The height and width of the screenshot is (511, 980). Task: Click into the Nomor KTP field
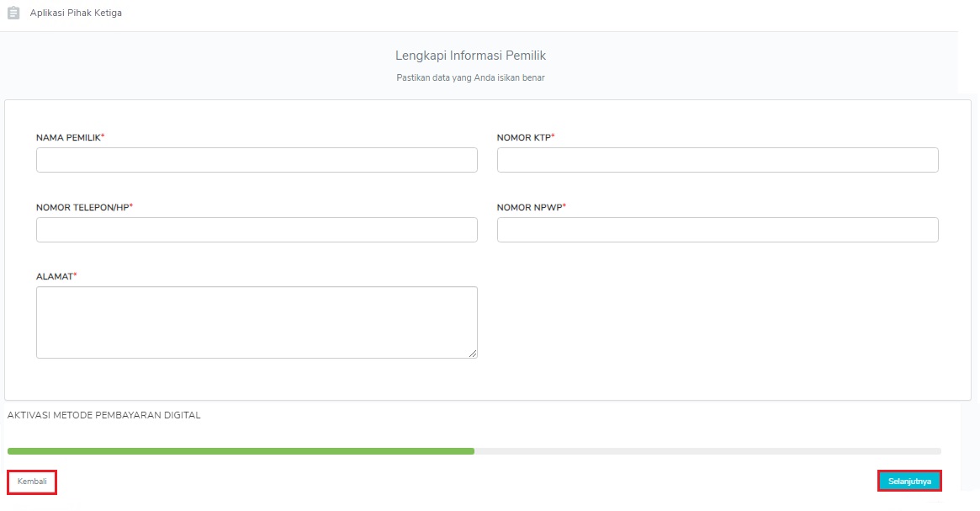718,160
